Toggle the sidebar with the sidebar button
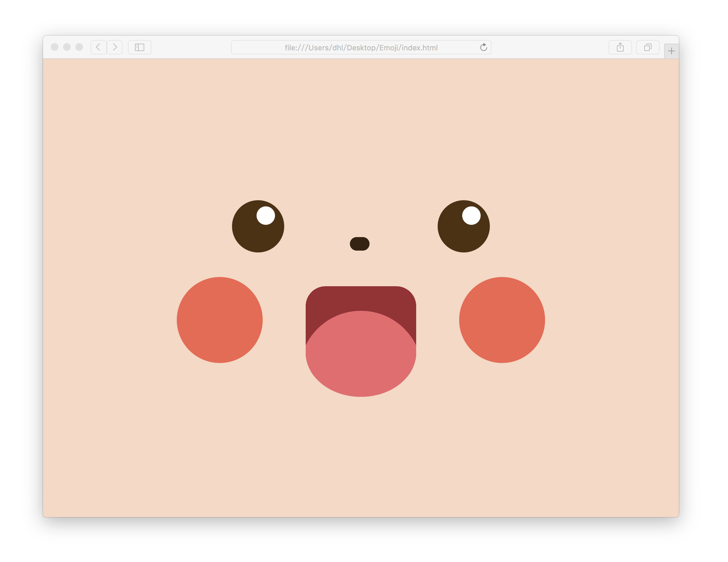728x562 pixels. [x=139, y=47]
